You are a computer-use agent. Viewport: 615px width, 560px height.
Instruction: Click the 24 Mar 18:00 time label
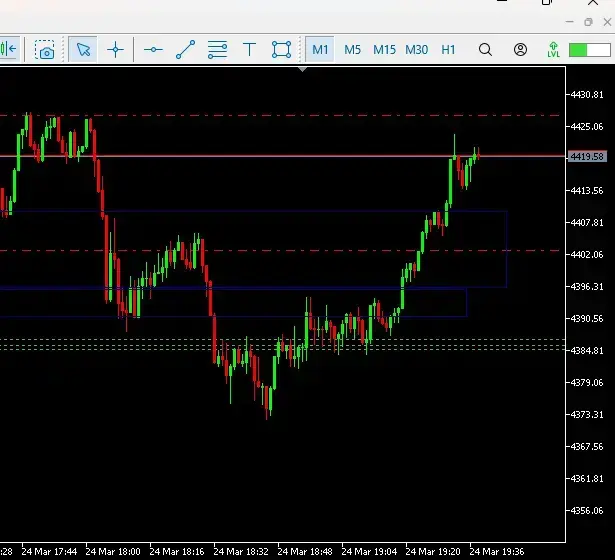pos(113,552)
